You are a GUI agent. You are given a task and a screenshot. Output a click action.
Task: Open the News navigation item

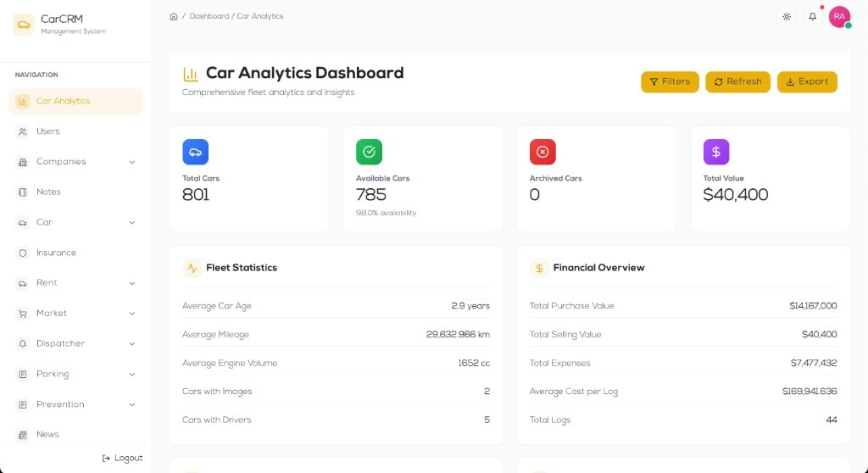click(x=75, y=435)
